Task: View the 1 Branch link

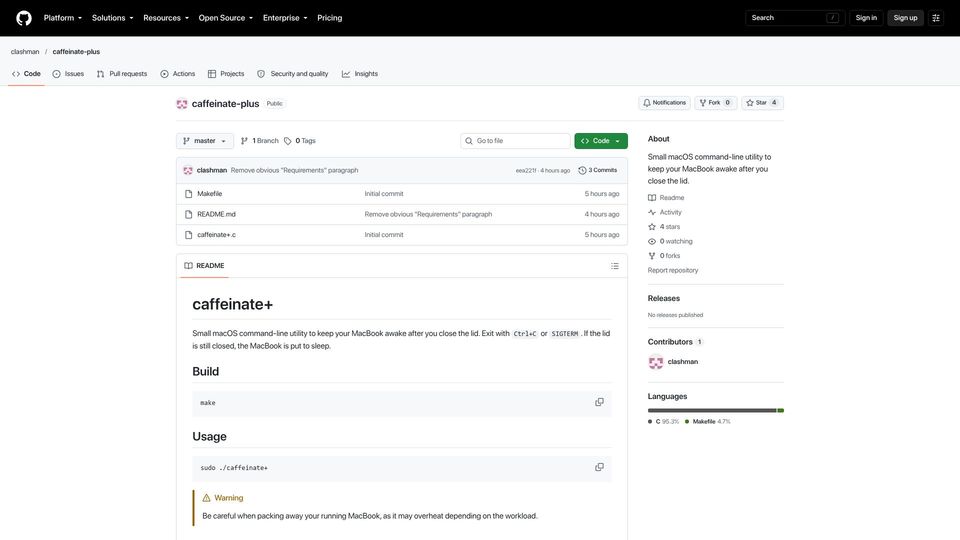Action: [x=260, y=141]
